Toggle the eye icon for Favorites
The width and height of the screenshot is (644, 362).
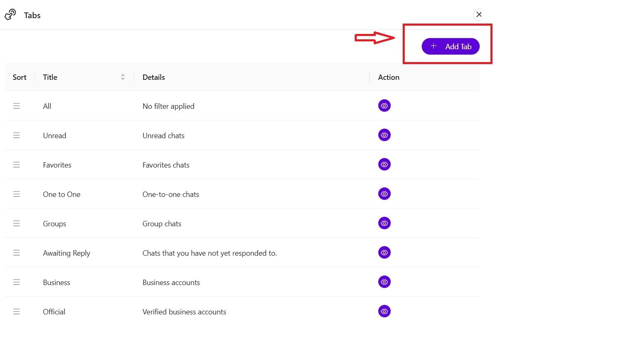point(384,164)
